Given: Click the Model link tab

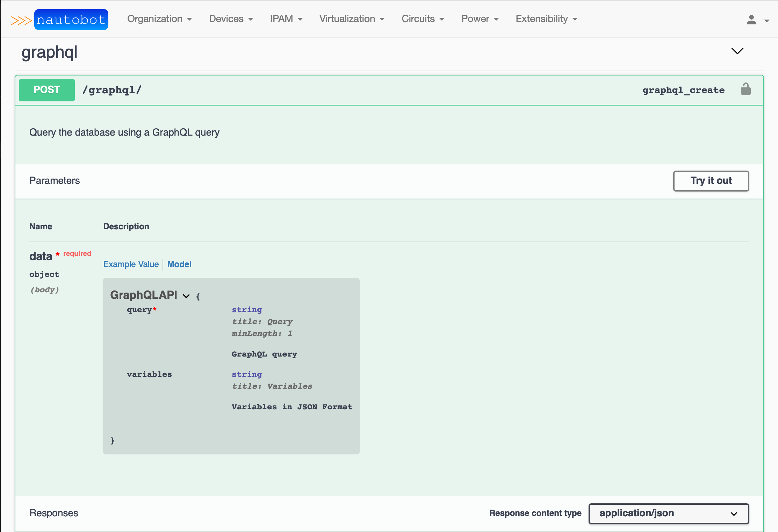Looking at the screenshot, I should pos(179,264).
